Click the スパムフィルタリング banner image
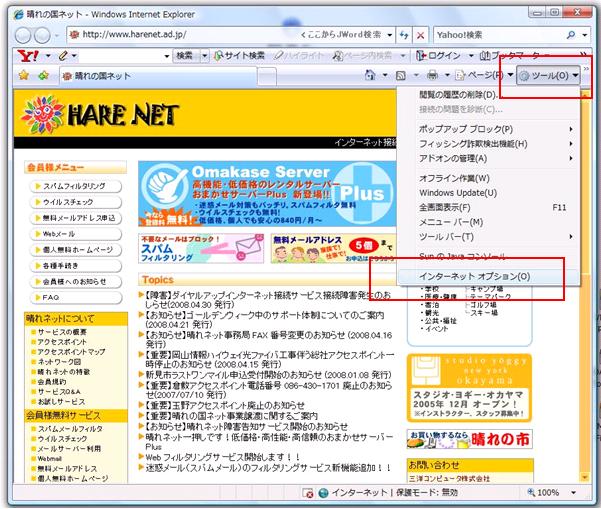The image size is (601, 509). [201, 249]
